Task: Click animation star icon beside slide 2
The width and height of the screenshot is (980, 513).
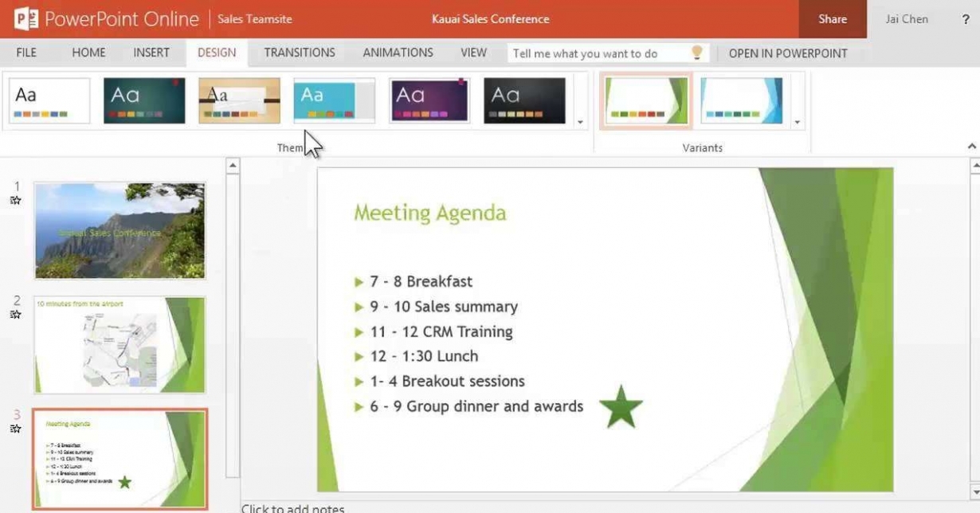Action: pyautogui.click(x=15, y=315)
